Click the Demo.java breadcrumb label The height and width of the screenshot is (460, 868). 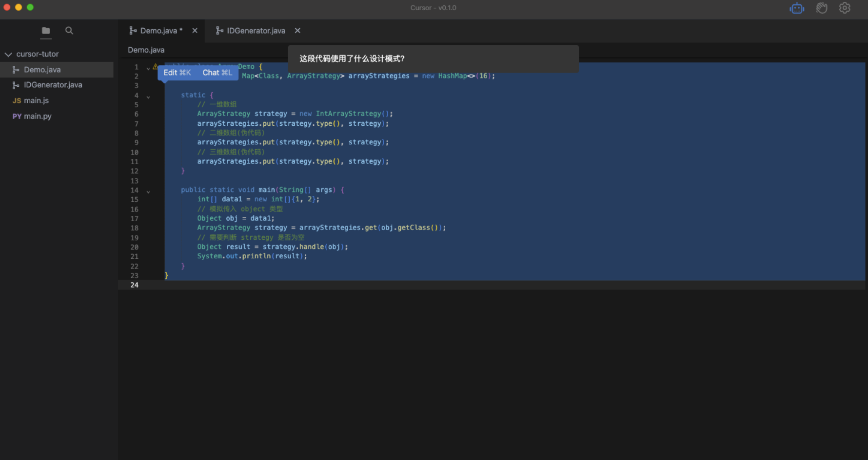tap(146, 50)
